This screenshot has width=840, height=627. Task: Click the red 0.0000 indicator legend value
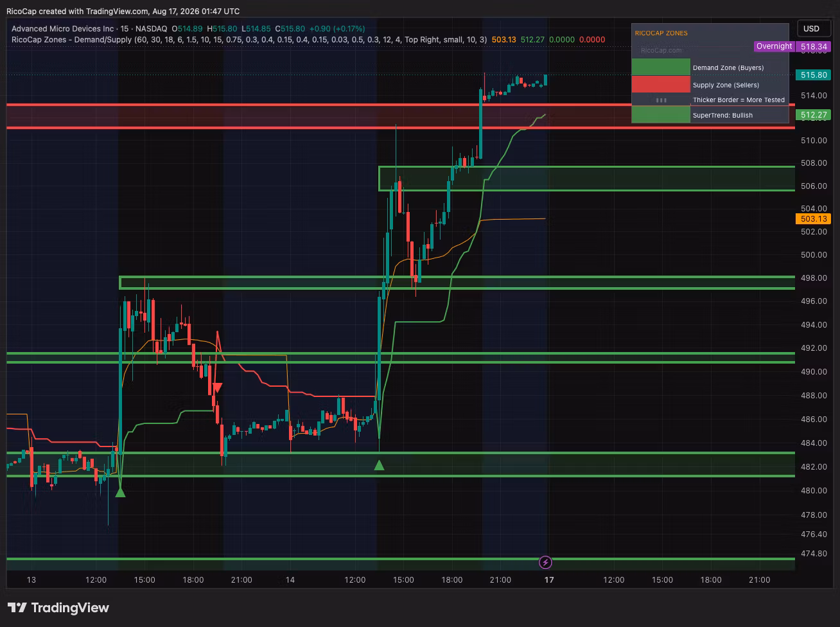tap(592, 40)
